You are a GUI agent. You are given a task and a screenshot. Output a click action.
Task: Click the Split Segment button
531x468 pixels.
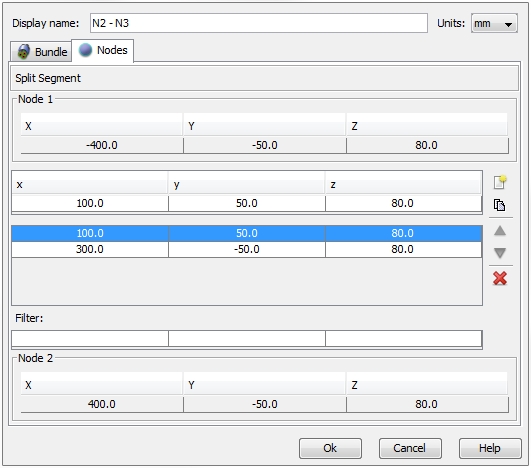(264, 79)
